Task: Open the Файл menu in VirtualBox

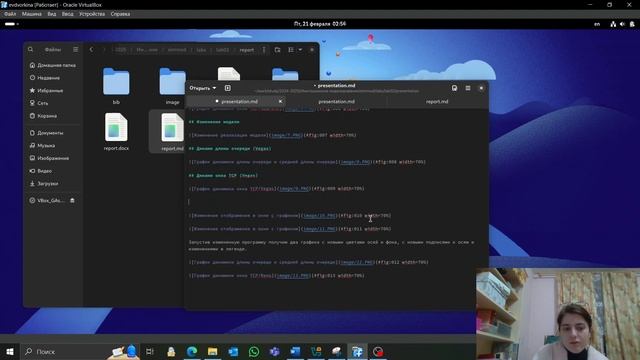Action: click(10, 14)
